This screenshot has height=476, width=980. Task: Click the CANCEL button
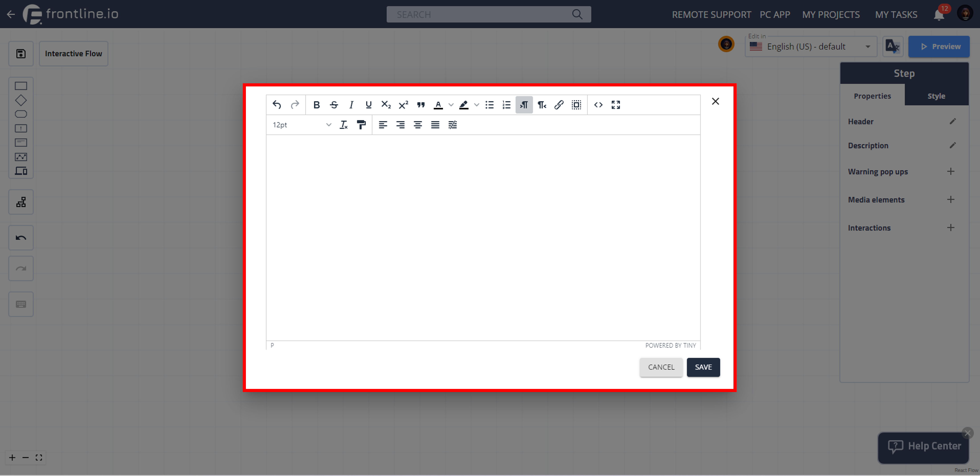661,367
